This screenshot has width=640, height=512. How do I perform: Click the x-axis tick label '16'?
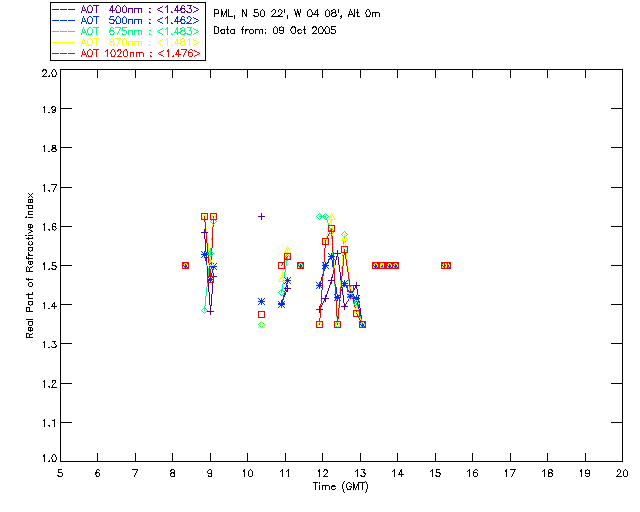[472, 473]
